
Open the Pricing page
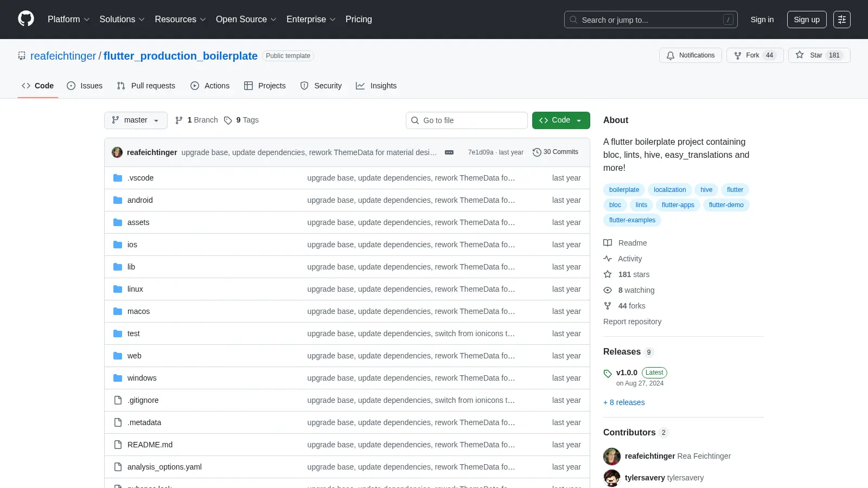tap(359, 20)
